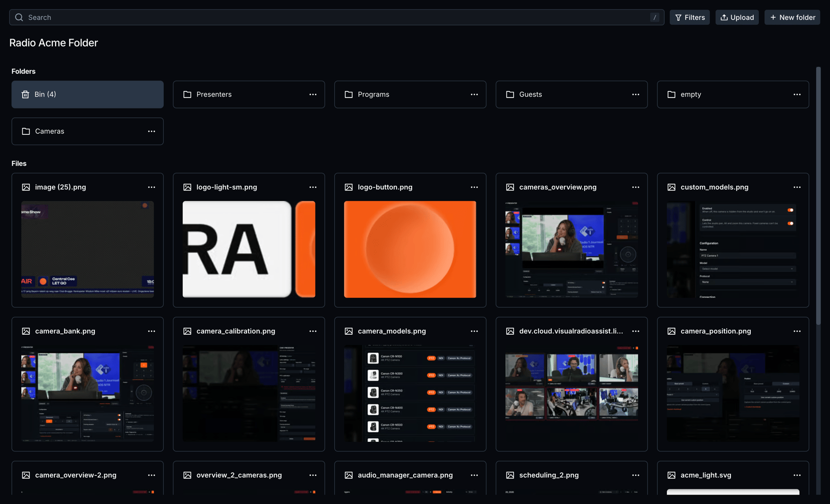Viewport: 830px width, 504px height.
Task: Create a New folder
Action: click(792, 17)
